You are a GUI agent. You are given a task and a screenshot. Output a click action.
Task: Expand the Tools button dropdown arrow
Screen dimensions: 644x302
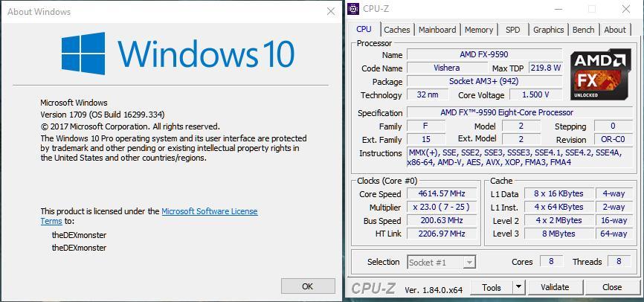[519, 287]
